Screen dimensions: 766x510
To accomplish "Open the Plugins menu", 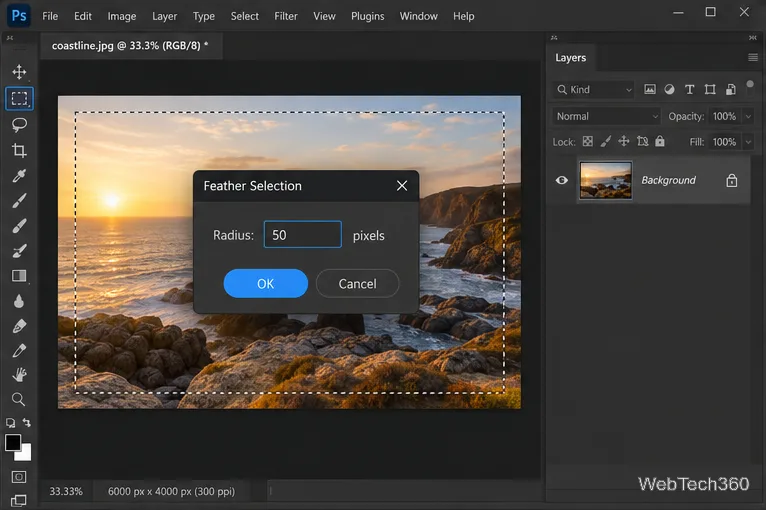I will pos(367,16).
